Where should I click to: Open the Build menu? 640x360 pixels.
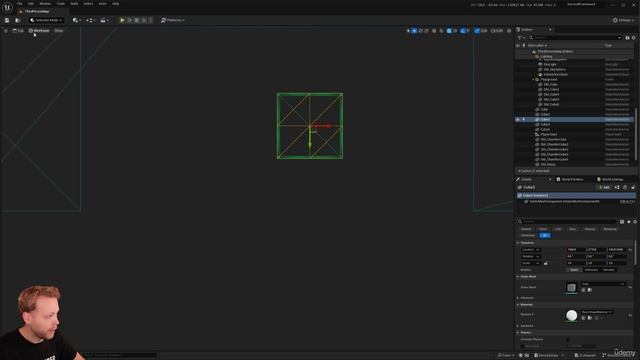[74, 4]
